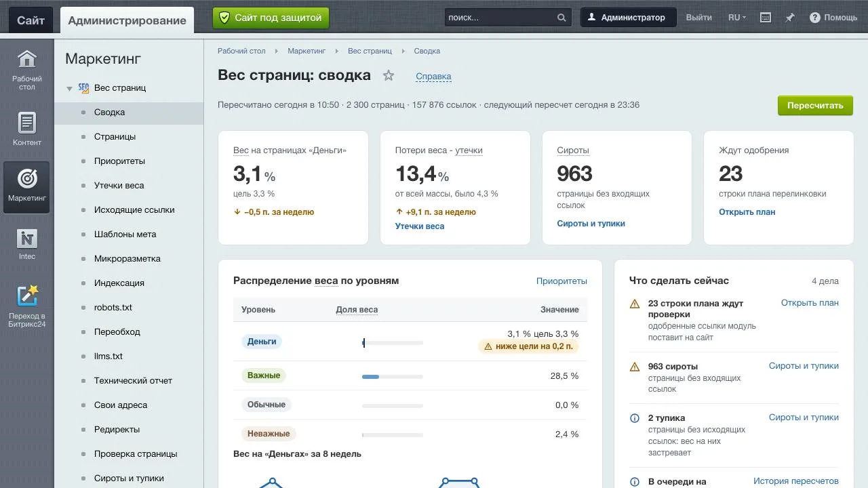This screenshot has height=488, width=868.
Task: Open the Рабочий стол sidebar icon
Action: [x=27, y=69]
